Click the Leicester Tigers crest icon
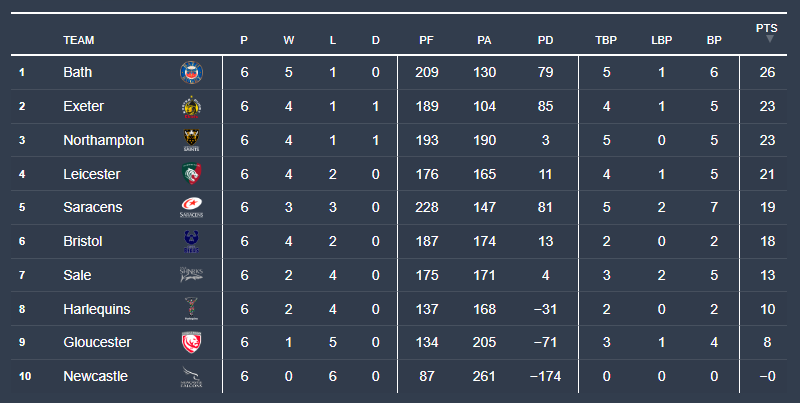 point(191,174)
